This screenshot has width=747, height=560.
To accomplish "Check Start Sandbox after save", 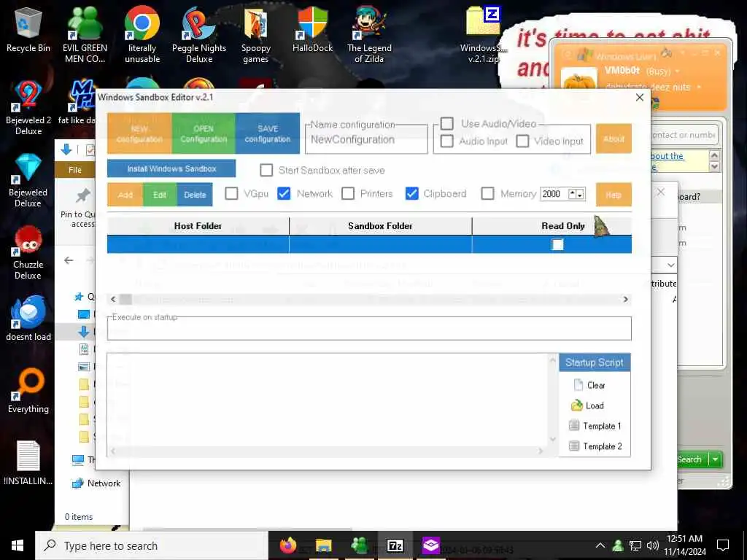I will tap(266, 170).
